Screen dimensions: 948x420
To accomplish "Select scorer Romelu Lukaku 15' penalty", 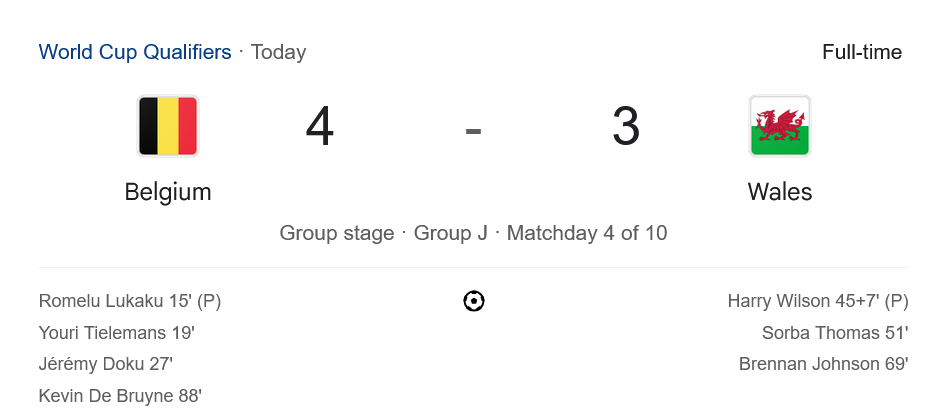I will coord(130,301).
